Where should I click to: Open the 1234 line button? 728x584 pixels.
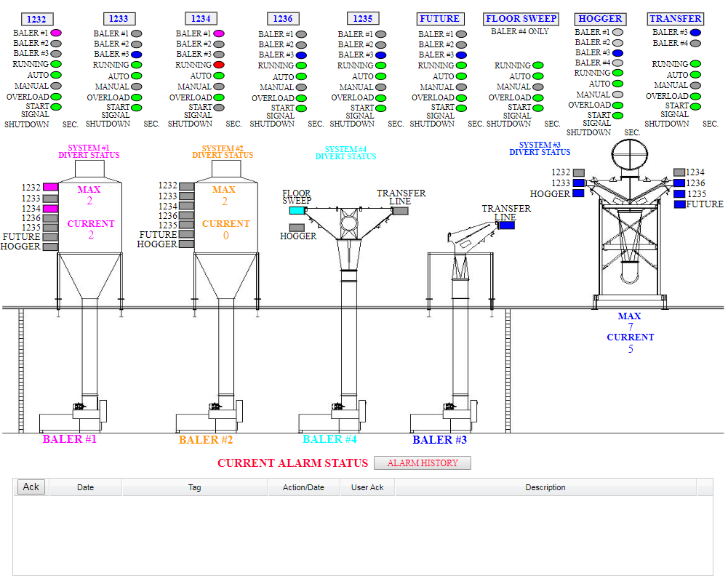201,19
